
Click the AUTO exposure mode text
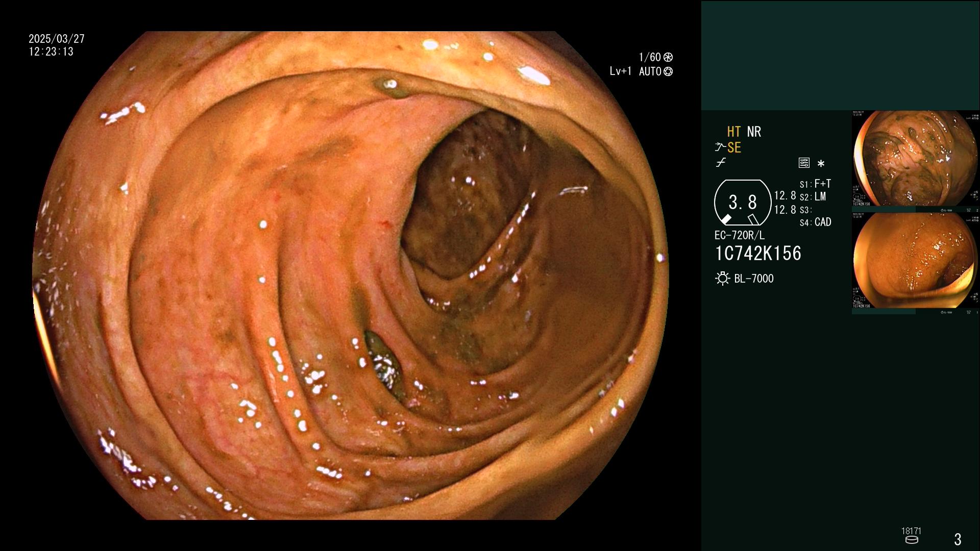650,71
